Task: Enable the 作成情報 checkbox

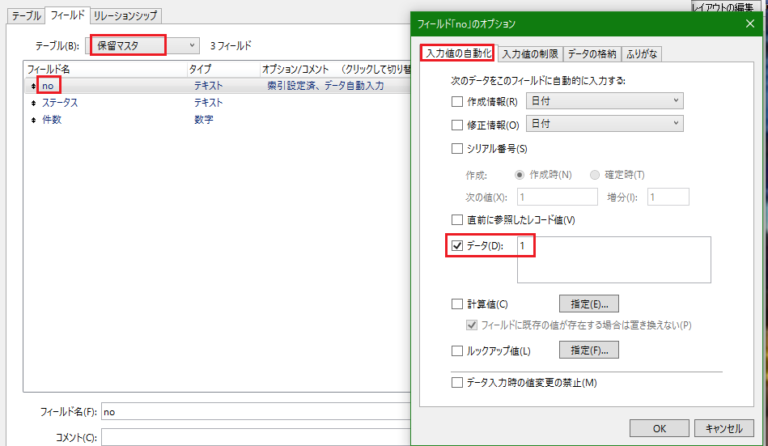Action: coord(457,101)
